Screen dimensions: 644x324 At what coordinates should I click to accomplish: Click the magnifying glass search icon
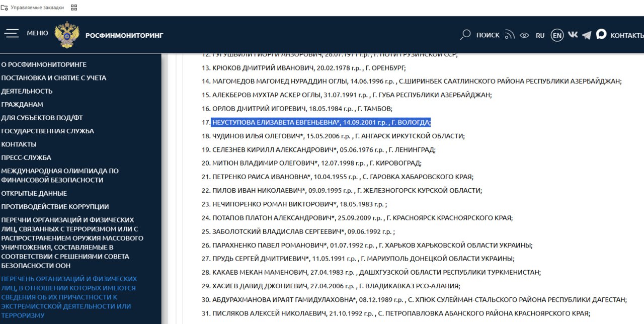465,35
